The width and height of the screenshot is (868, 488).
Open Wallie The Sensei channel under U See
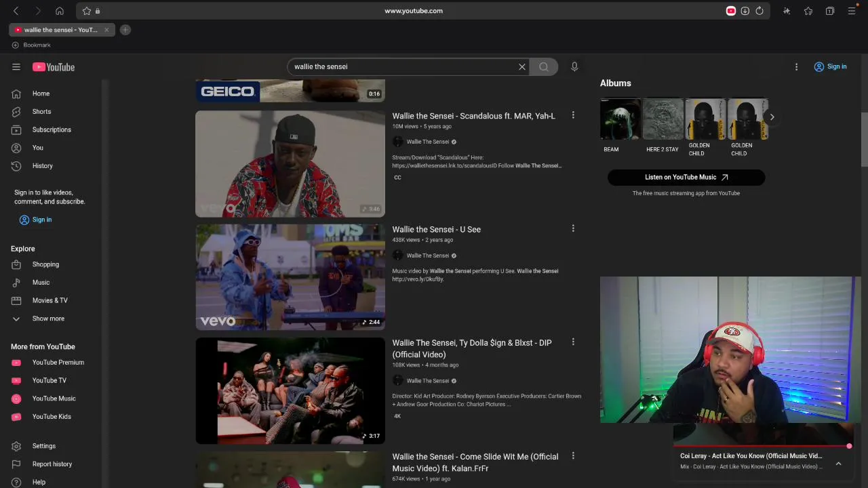[x=427, y=256]
